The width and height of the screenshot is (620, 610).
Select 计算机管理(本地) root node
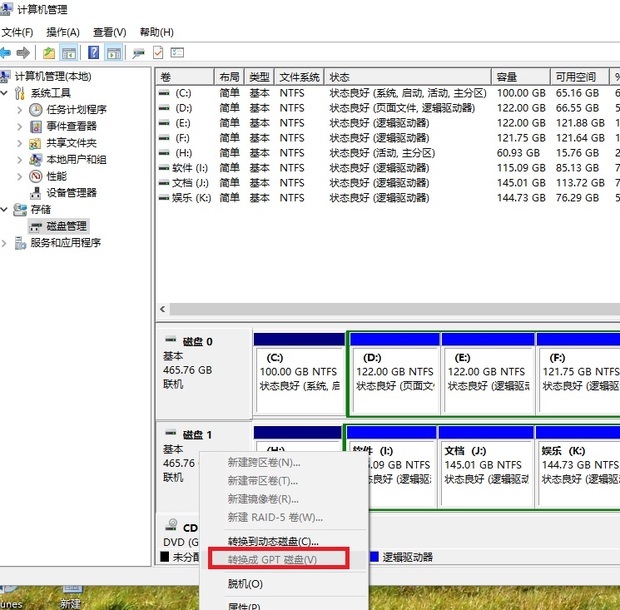[x=53, y=76]
